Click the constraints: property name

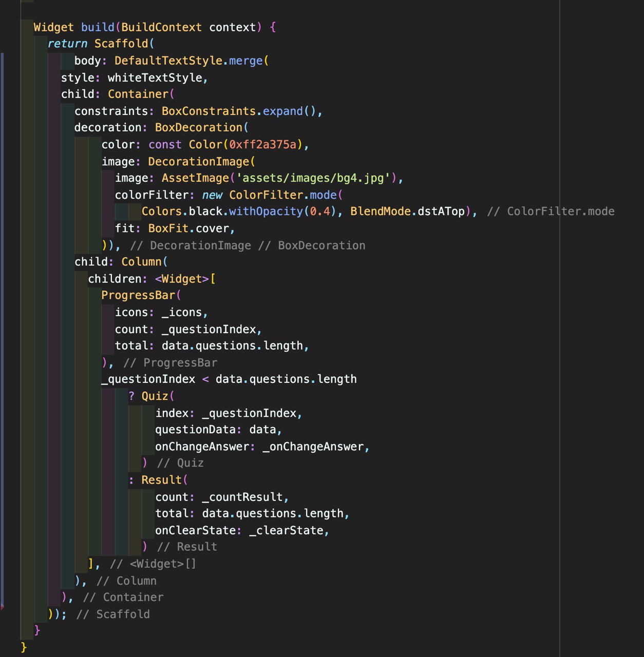pos(115,111)
